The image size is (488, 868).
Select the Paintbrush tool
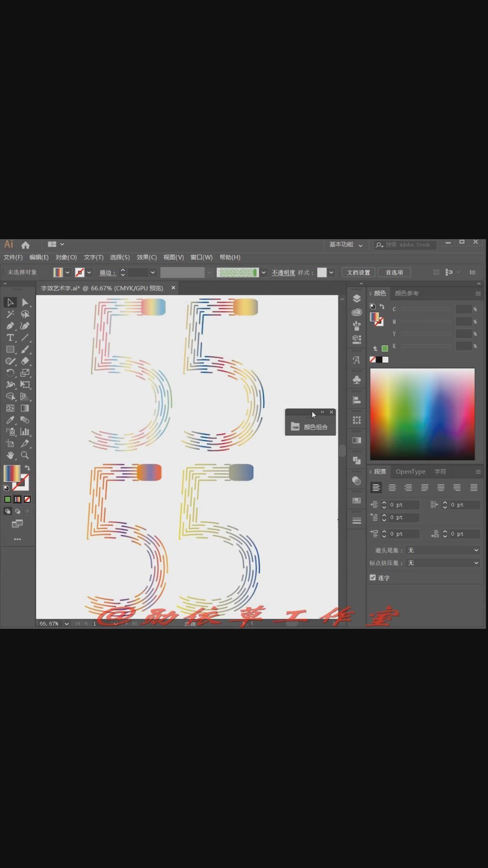[25, 349]
